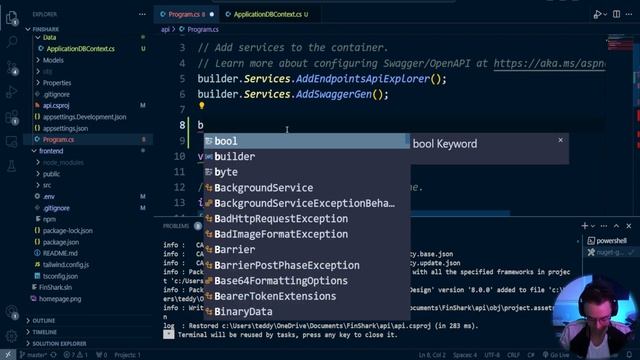Screen dimensions: 640x360
Task: Expand the Models folder
Action: point(53,60)
